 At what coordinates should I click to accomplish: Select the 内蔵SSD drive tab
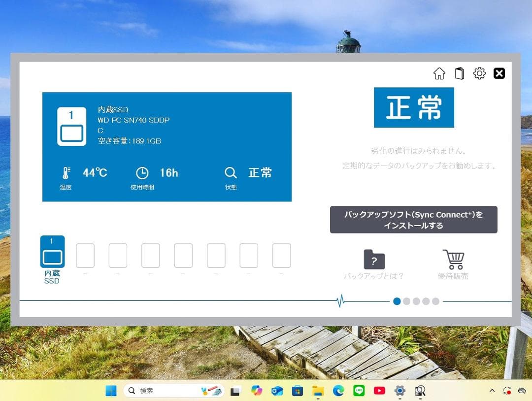tap(52, 256)
